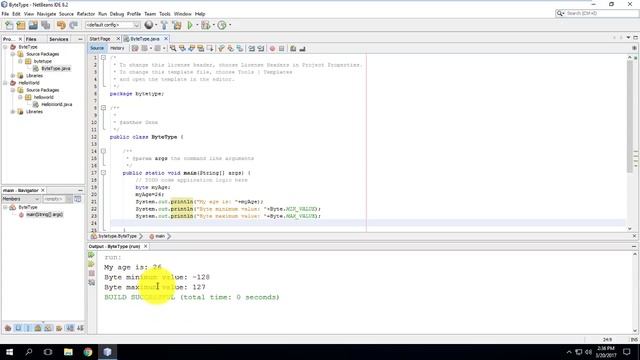Screen dimensions: 640x360
Task: Toggle Sort by Source in Navigator
Action: tap(80, 328)
